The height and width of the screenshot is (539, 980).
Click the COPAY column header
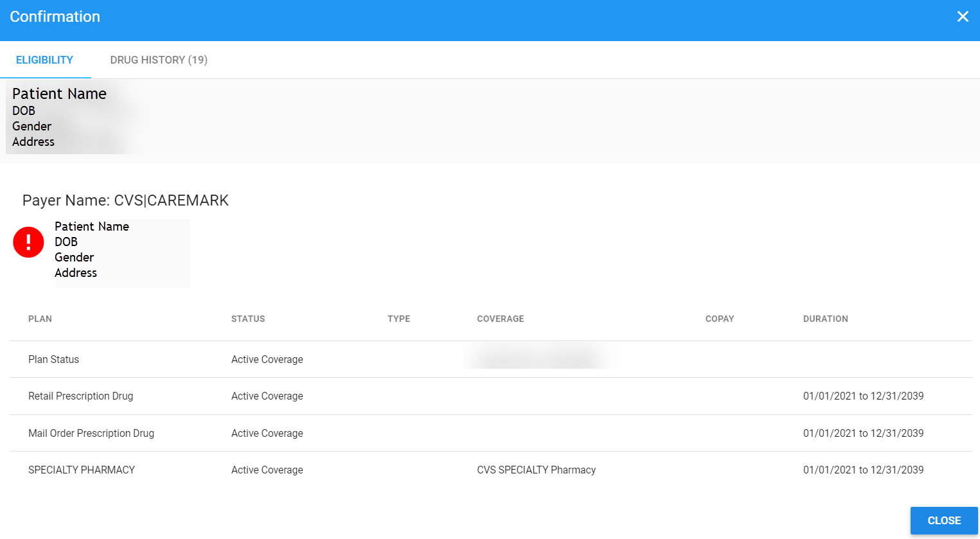click(x=720, y=319)
